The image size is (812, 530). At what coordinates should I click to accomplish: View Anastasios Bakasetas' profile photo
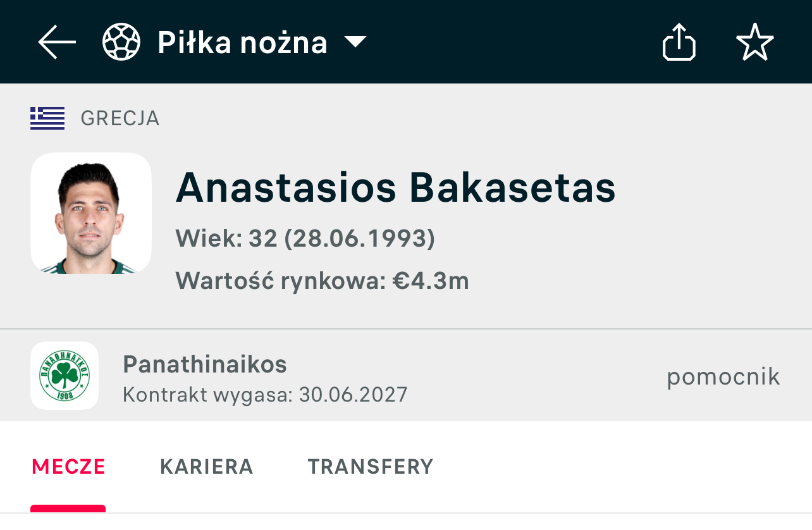click(x=91, y=213)
